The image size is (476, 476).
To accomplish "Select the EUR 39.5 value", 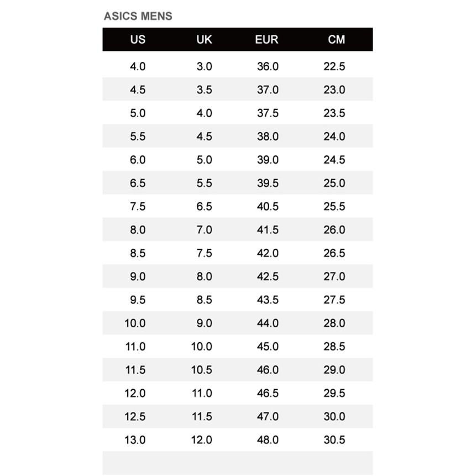I will 268,183.
